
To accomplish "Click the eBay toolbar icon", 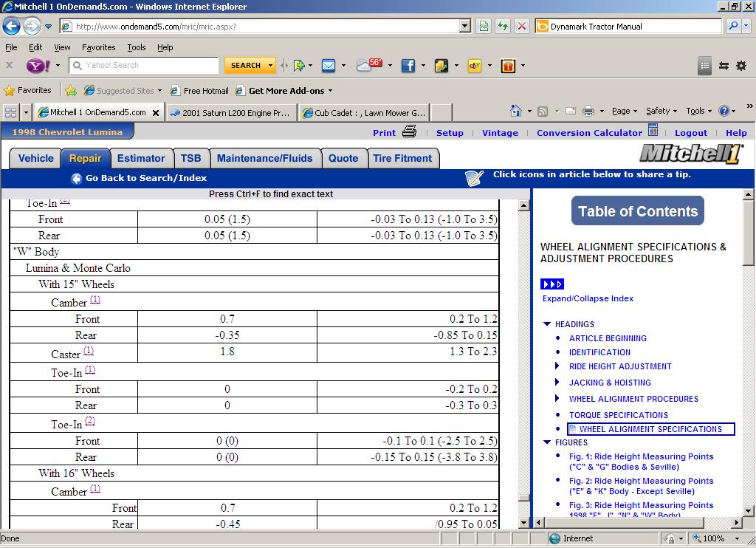I will pyautogui.click(x=475, y=66).
